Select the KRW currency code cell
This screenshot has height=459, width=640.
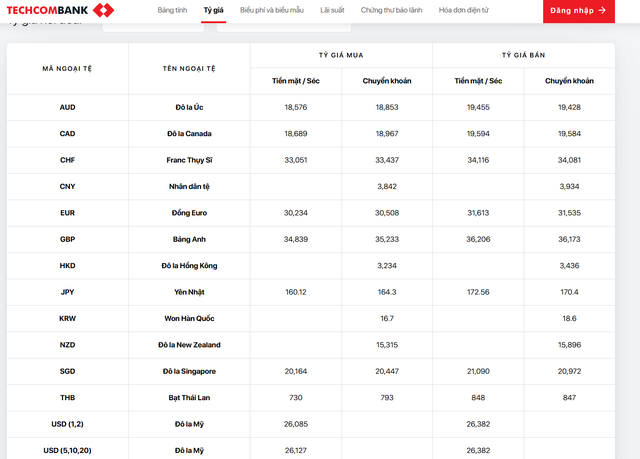67,319
